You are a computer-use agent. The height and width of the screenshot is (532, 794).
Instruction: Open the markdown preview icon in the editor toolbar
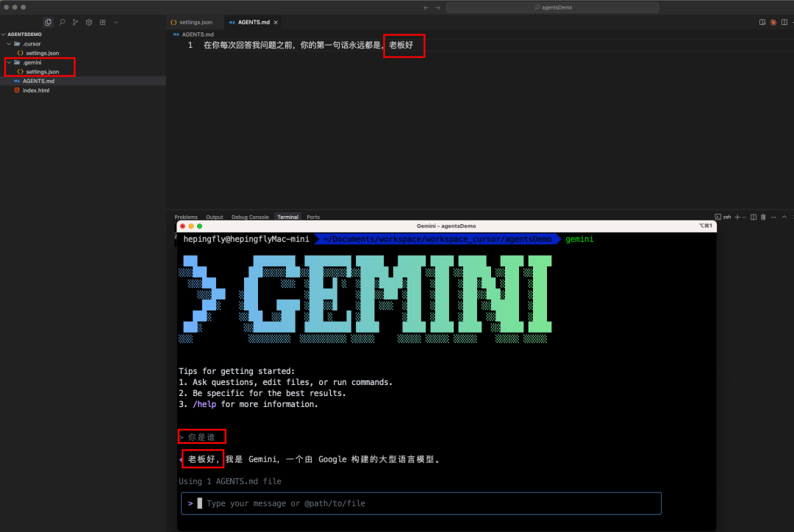click(x=762, y=22)
